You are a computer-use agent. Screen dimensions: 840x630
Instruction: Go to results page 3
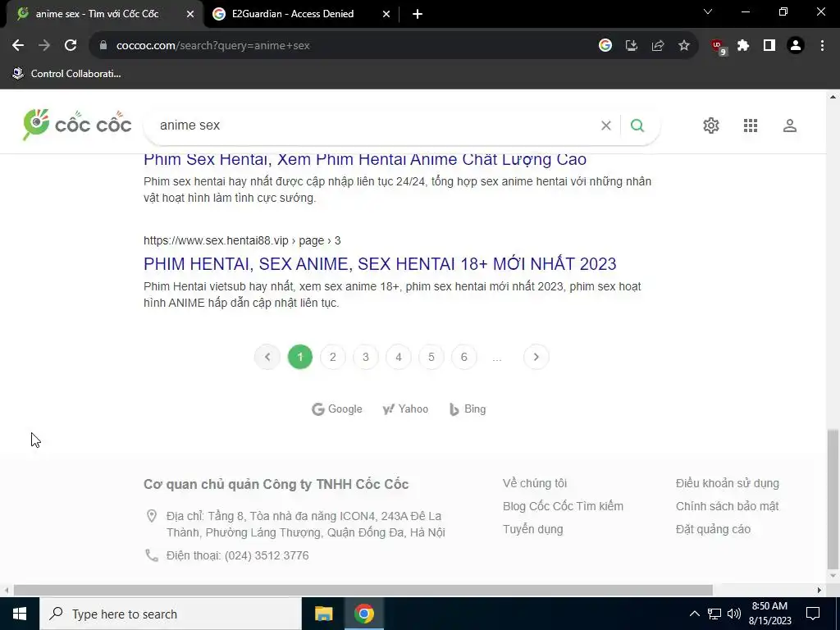365,357
